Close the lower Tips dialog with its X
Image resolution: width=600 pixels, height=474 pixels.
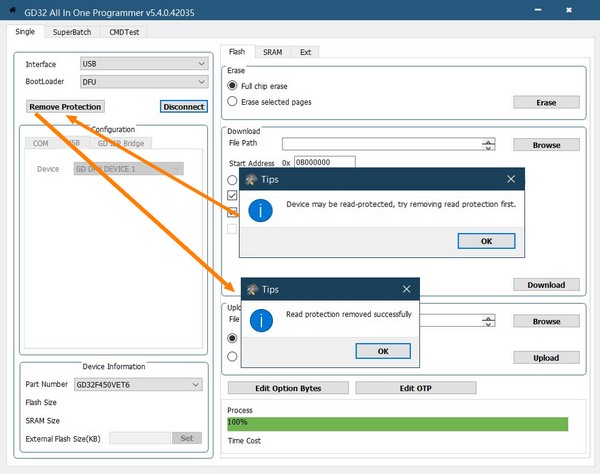(x=406, y=289)
